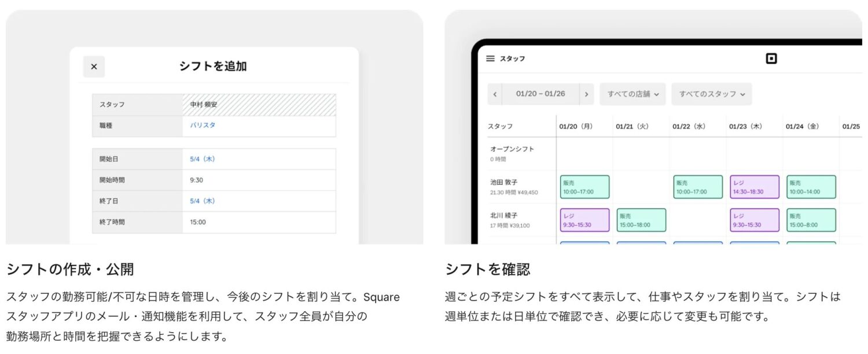868x354 pixels.
Task: Click the 01/23（木） column header
Action: point(746,126)
